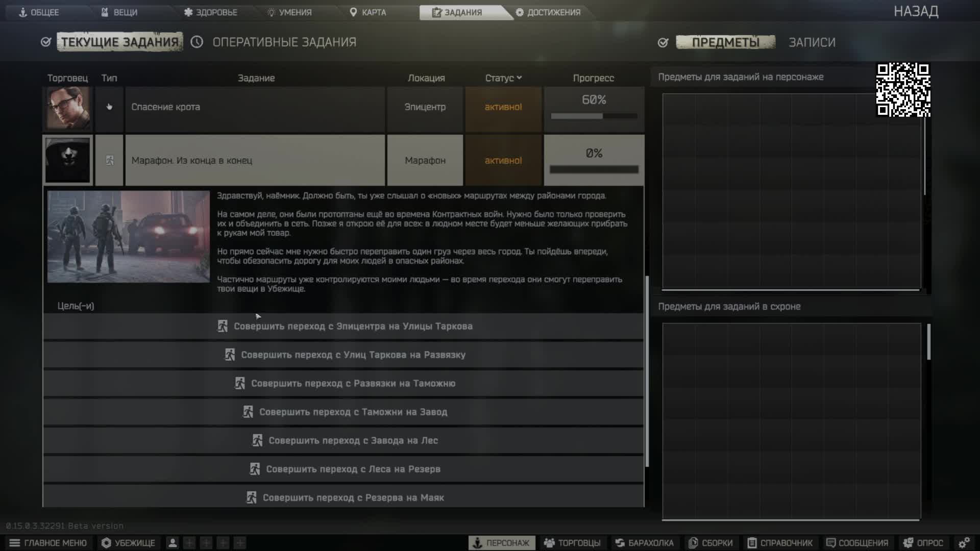Select the ТЕКУЩИЕ ЗАДАНИЯ toggle

tap(119, 42)
